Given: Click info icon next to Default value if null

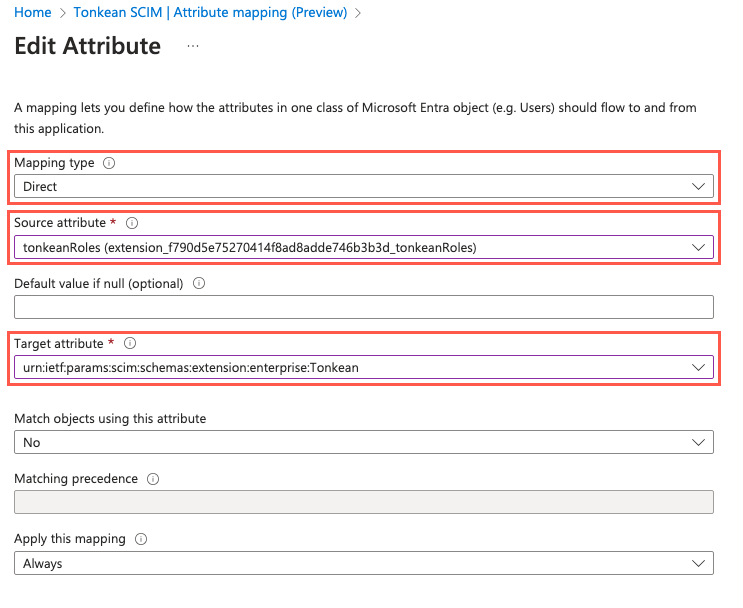Looking at the screenshot, I should pos(198,283).
